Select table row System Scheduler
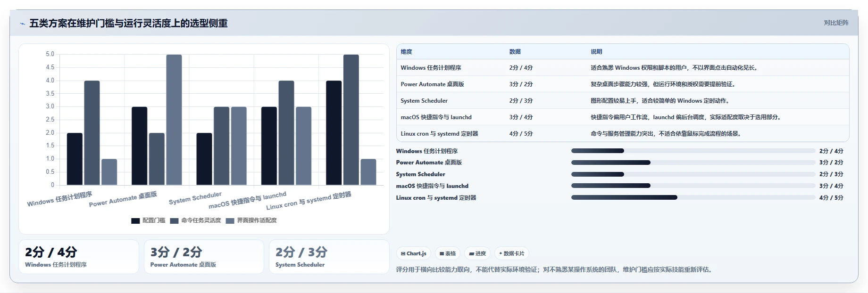 click(x=623, y=101)
